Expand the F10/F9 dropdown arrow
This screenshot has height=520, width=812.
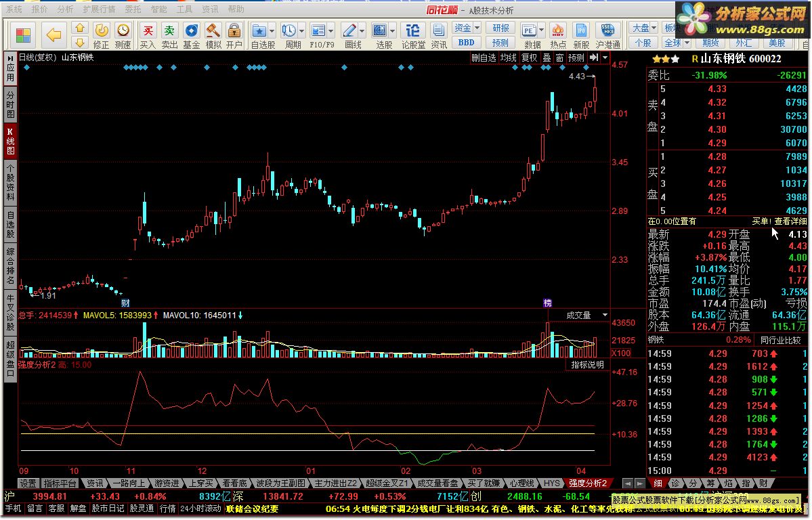[331, 31]
